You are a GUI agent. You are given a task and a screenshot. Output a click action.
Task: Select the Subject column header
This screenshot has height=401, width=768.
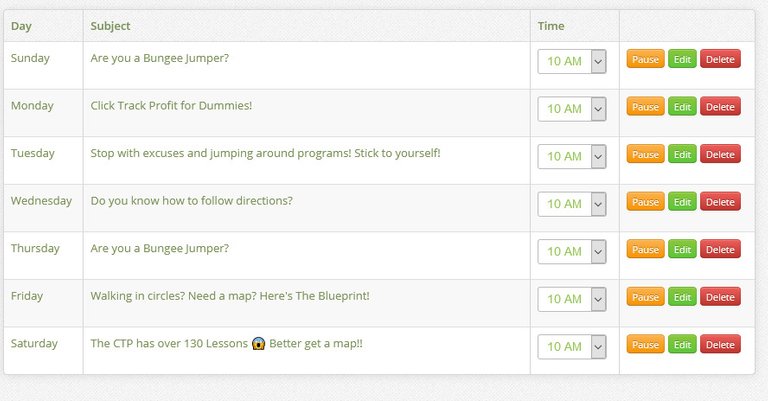pos(110,26)
